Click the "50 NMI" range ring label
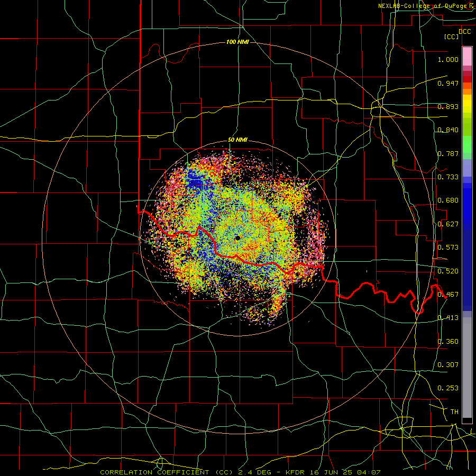This screenshot has width=476, height=476. (x=237, y=140)
